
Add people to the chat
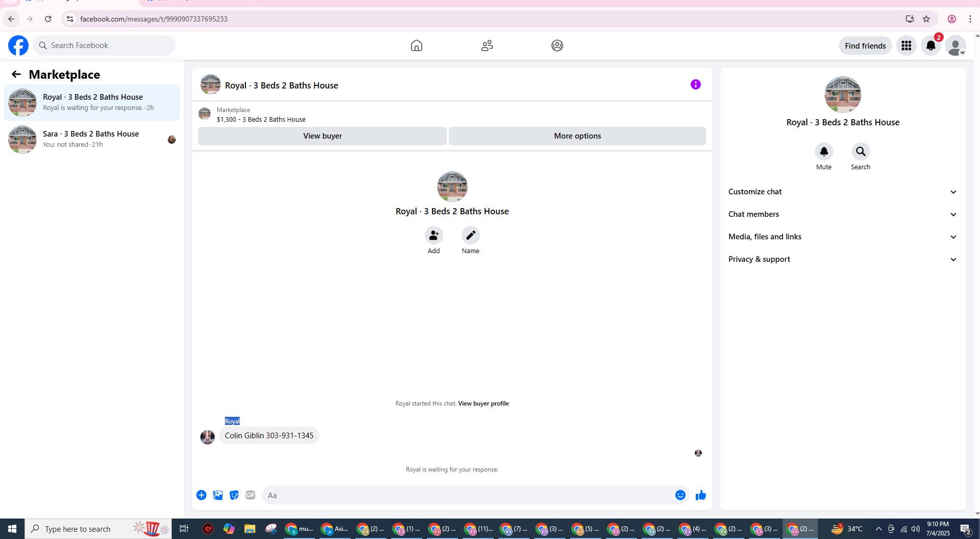(x=434, y=235)
